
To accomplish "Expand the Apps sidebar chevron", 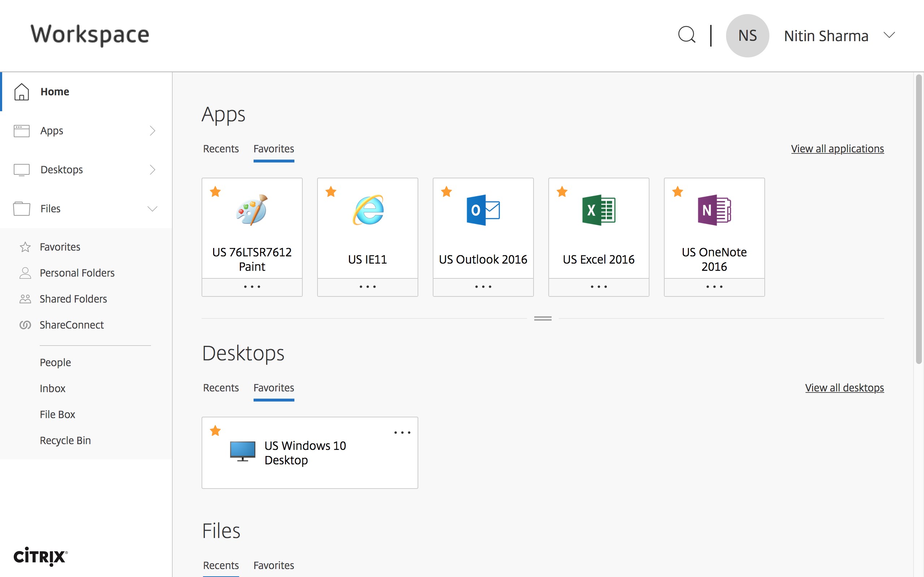I will (x=152, y=130).
